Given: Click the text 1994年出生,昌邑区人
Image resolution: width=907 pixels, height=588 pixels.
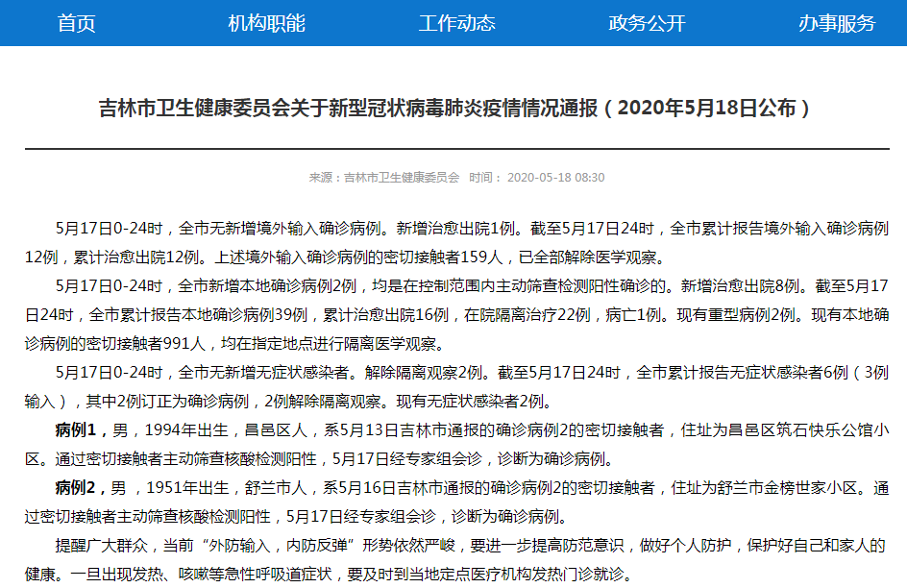Looking at the screenshot, I should tap(226, 430).
